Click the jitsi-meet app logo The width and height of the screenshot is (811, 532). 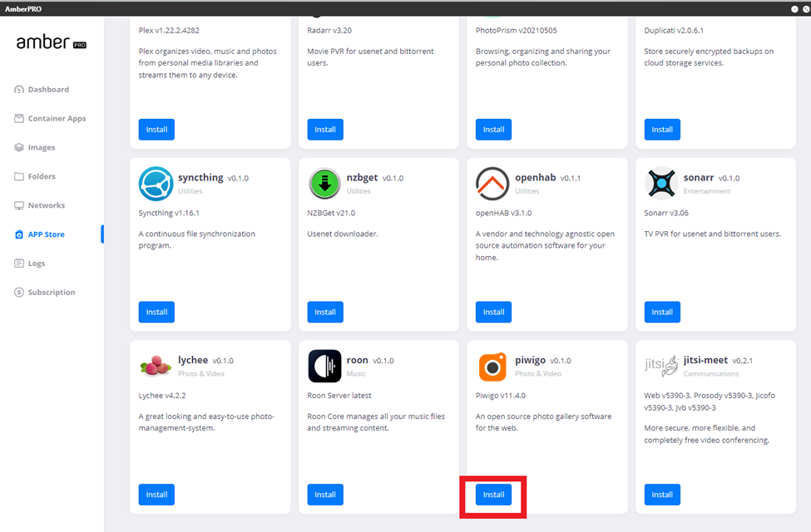pos(661,366)
